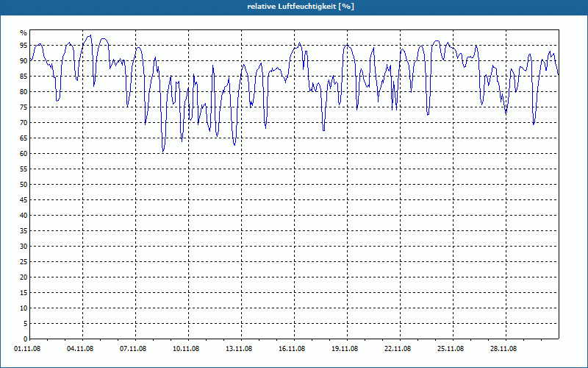Click the y-axis value 15

click(24, 292)
